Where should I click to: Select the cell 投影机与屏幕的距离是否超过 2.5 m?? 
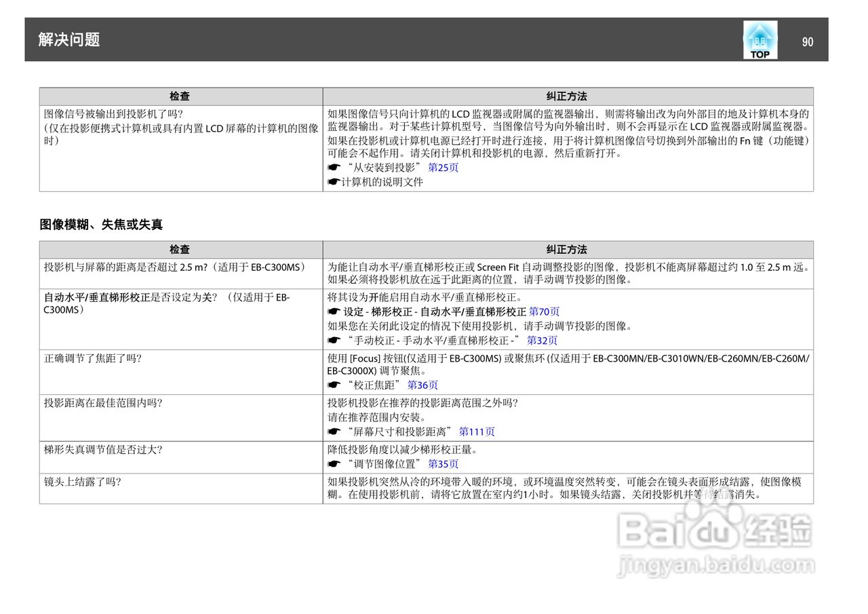181,274
